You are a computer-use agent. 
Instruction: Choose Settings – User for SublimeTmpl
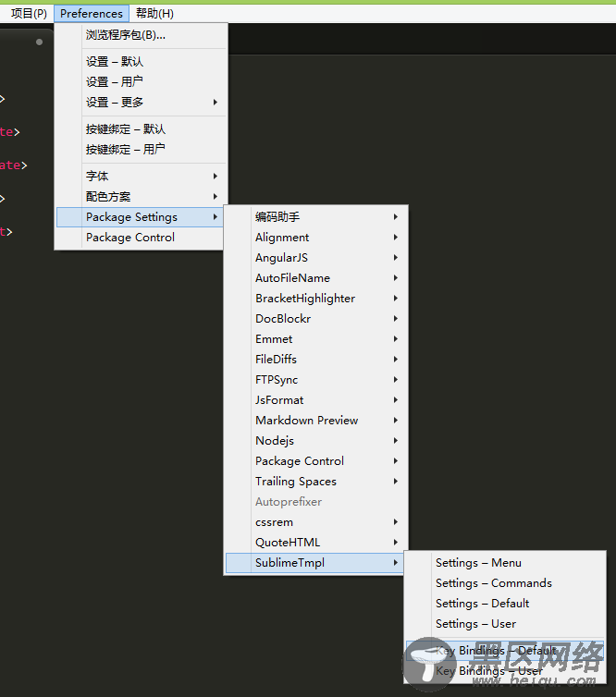click(x=505, y=624)
